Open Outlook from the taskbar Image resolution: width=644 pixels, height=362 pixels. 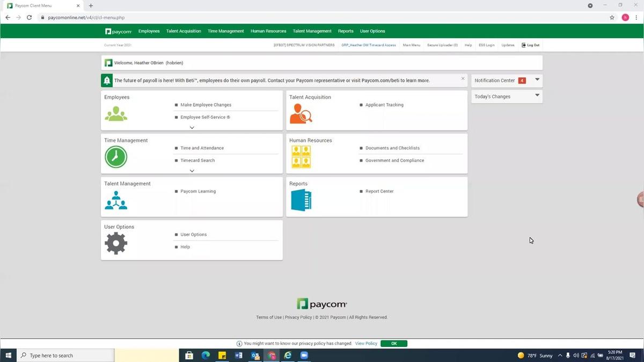pyautogui.click(x=255, y=355)
